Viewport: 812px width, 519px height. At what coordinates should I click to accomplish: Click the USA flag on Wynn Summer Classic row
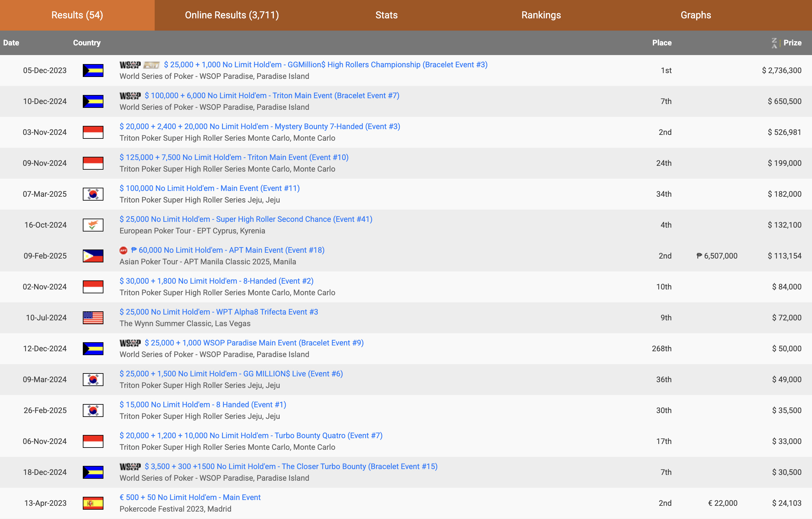pyautogui.click(x=93, y=317)
